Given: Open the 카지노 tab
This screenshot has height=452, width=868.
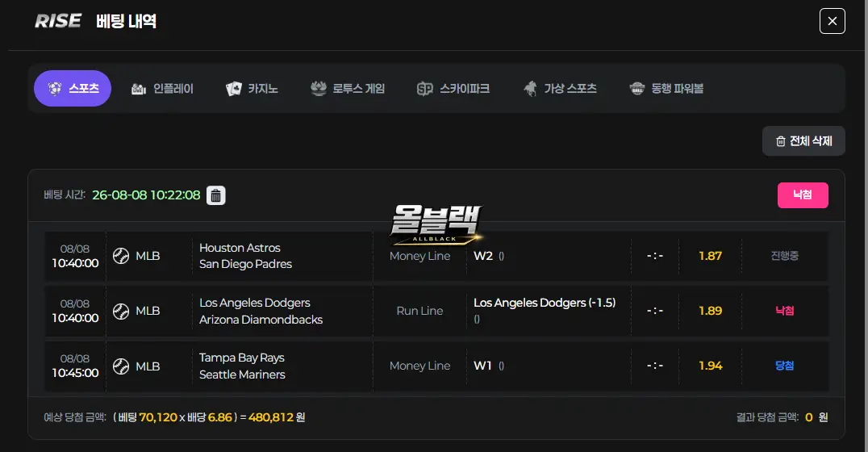Looking at the screenshot, I should (252, 89).
